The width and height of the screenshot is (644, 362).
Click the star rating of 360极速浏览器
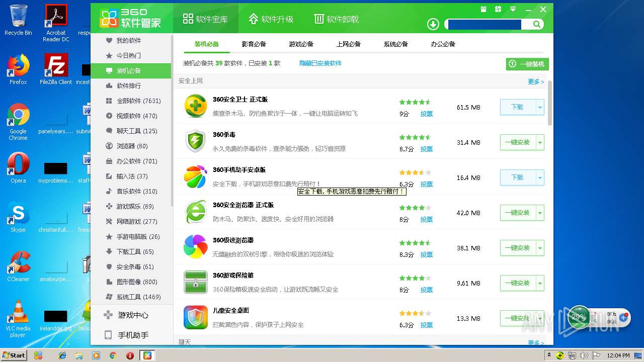[x=415, y=243]
